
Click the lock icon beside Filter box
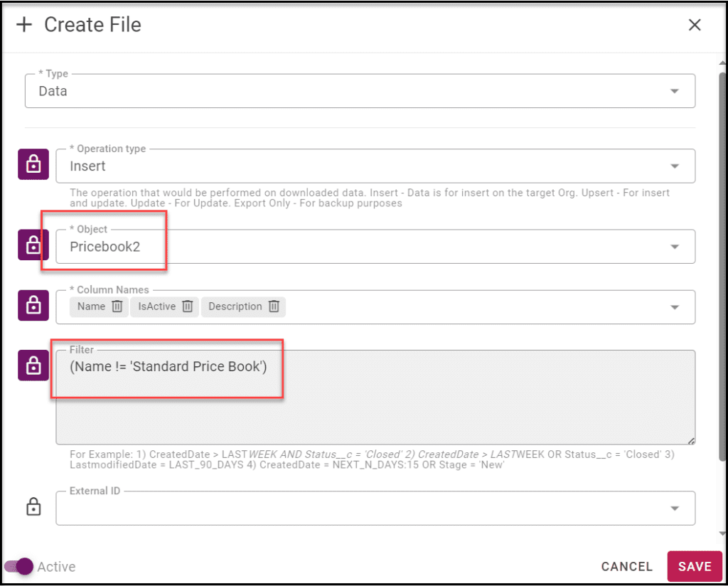pos(33,366)
